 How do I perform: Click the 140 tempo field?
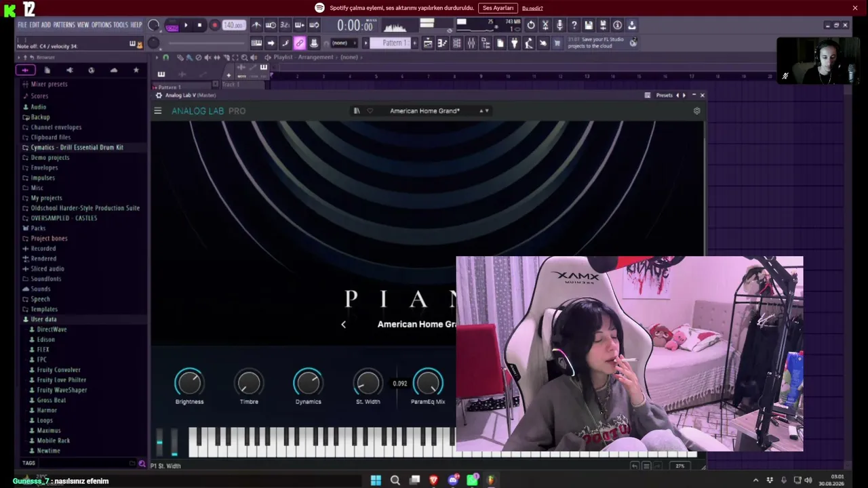click(233, 25)
